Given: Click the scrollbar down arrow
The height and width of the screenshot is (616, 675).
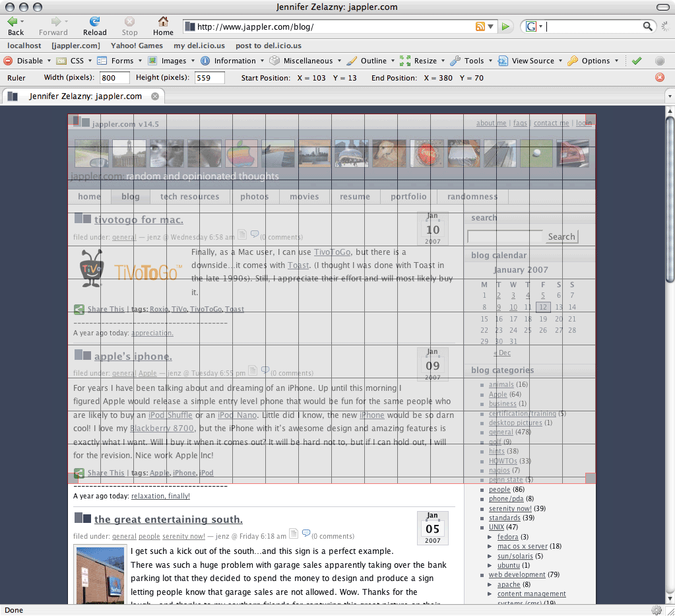Looking at the screenshot, I should click(670, 599).
